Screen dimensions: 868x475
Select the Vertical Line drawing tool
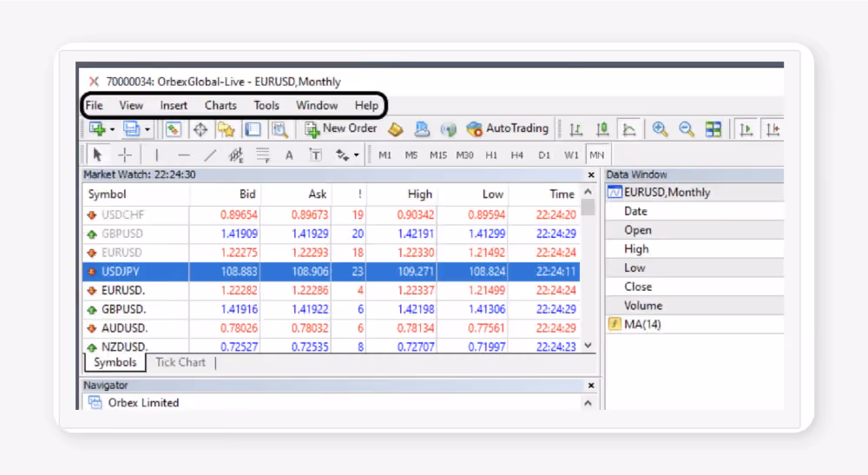156,155
